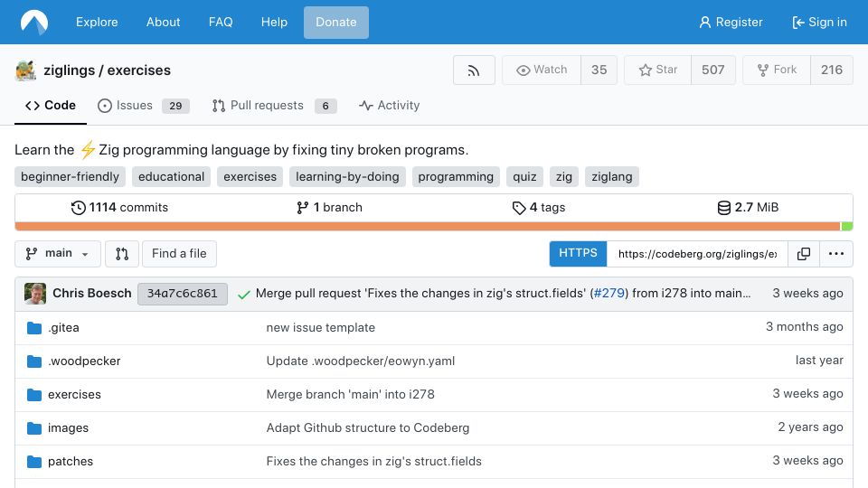Open Explore in the top navigation
868x488 pixels.
click(x=97, y=22)
